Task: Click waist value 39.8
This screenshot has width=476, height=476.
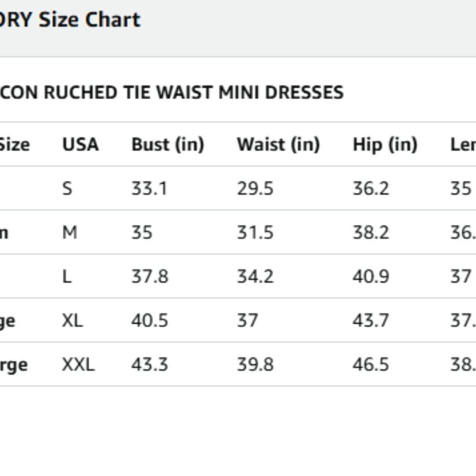Action: point(255,365)
